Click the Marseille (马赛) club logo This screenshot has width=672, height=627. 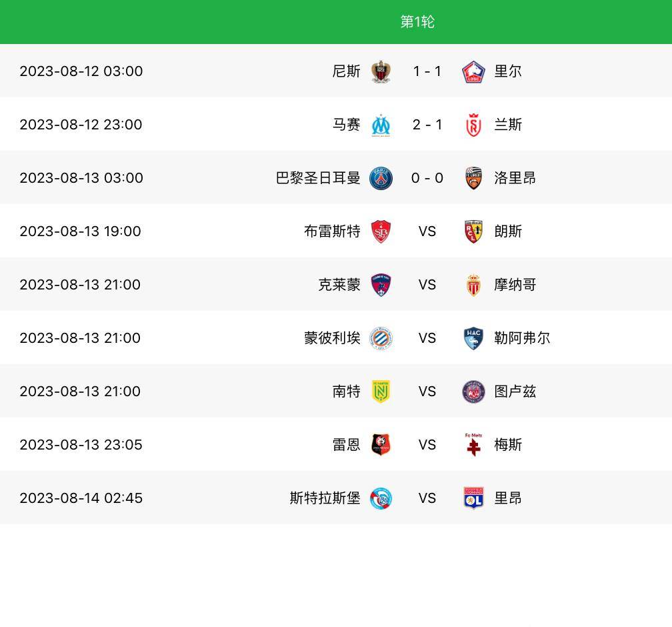(x=381, y=125)
